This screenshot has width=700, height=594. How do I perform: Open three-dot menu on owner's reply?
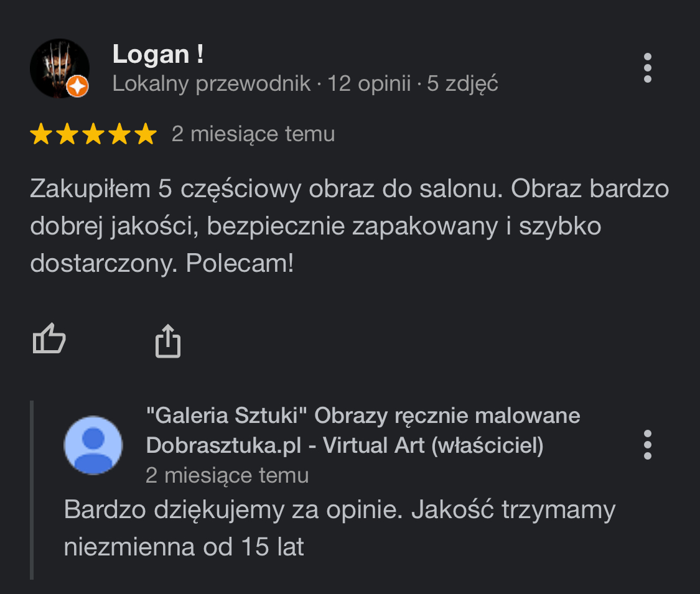click(647, 445)
